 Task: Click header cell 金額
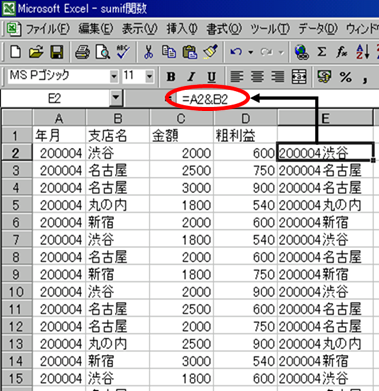[181, 135]
